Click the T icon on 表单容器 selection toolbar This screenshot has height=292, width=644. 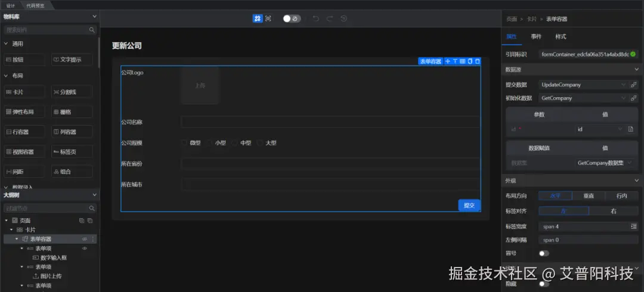pos(455,61)
